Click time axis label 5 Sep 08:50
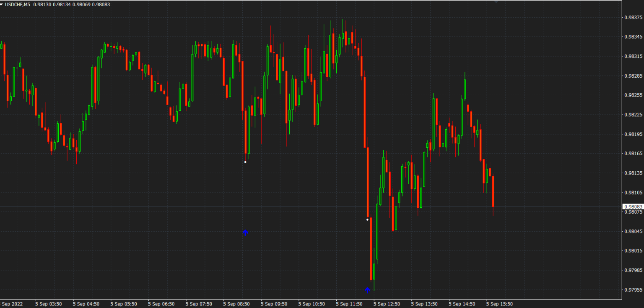644x308 pixels. tap(236, 304)
